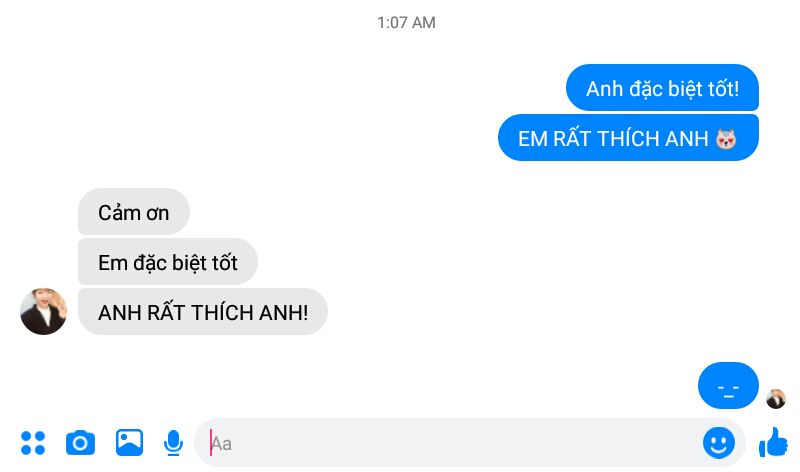Screen dimensions: 800x472
Task: Open the sender's large profile picture
Action: click(43, 311)
